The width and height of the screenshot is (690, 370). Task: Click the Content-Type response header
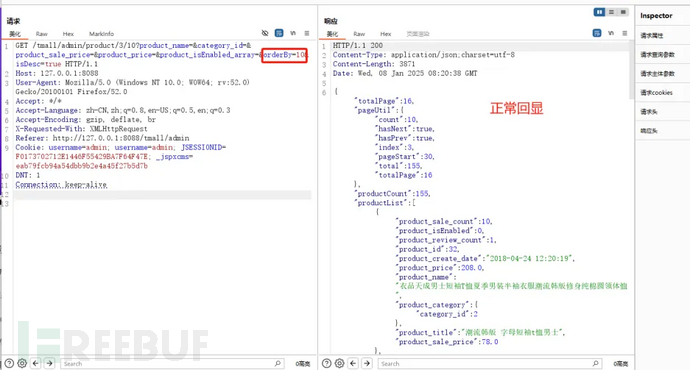tap(424, 55)
